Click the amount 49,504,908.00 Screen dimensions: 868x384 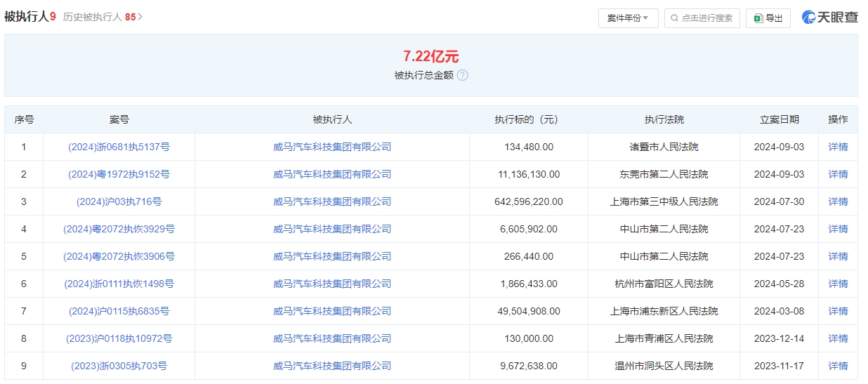pos(529,311)
